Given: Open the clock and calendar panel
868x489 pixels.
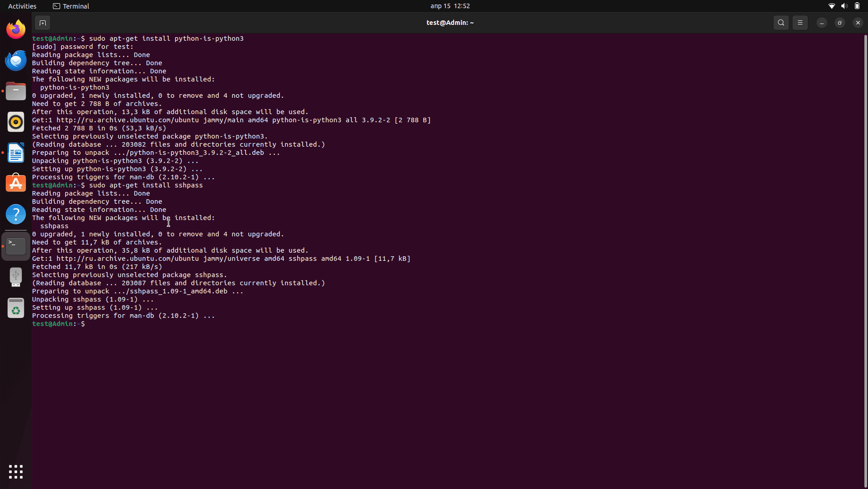Looking at the screenshot, I should tap(450, 6).
